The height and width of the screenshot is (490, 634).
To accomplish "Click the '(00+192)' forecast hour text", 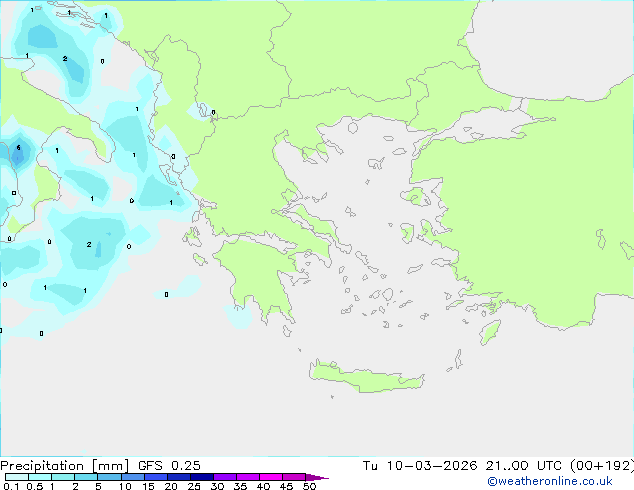I will click(602, 466).
